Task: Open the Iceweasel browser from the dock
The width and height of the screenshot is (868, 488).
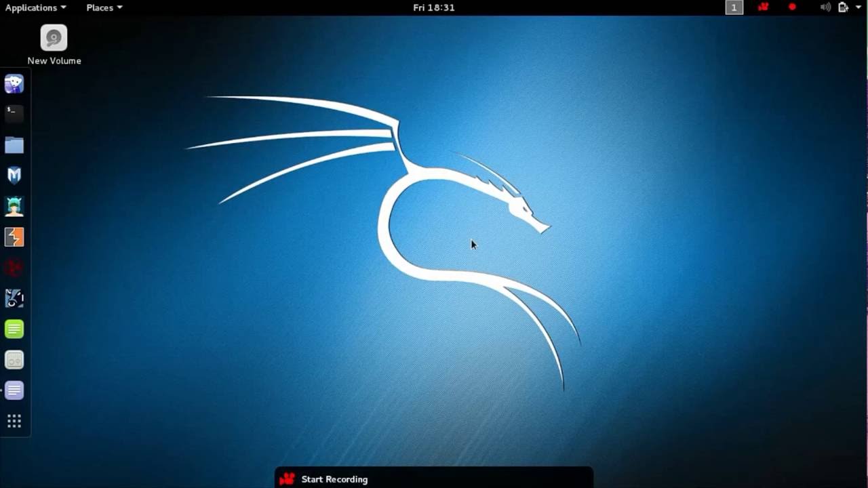Action: coord(14,84)
